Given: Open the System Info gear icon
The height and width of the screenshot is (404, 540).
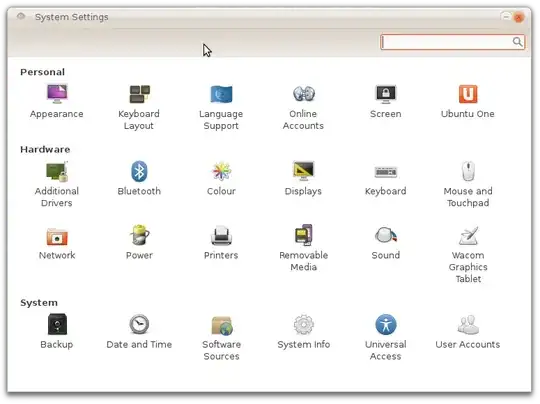Looking at the screenshot, I should (x=304, y=324).
